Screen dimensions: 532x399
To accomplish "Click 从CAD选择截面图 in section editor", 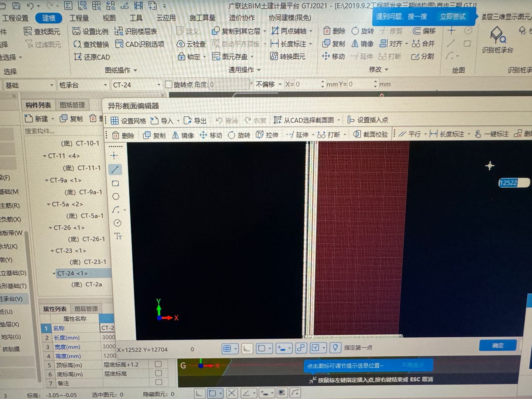I will [304, 120].
